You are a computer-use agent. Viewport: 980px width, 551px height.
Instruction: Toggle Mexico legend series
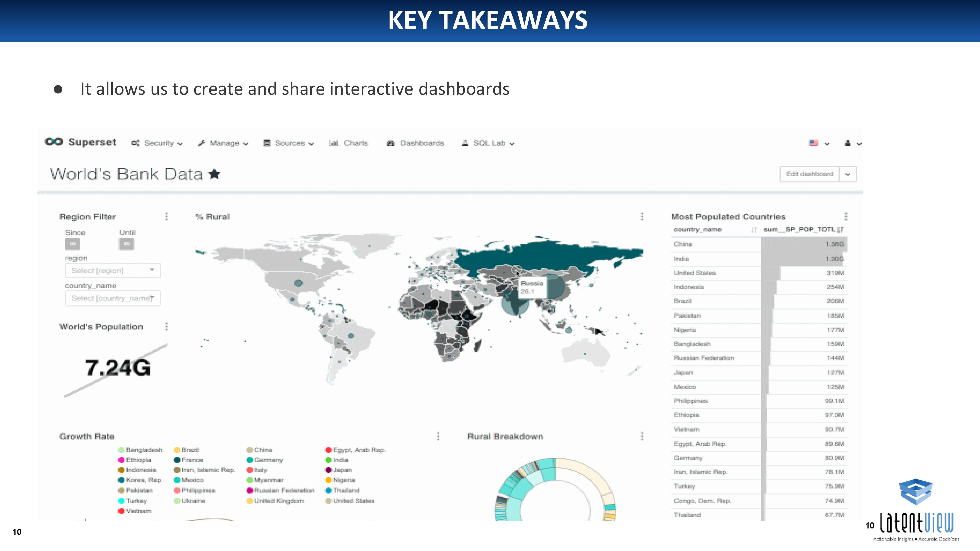tap(189, 481)
